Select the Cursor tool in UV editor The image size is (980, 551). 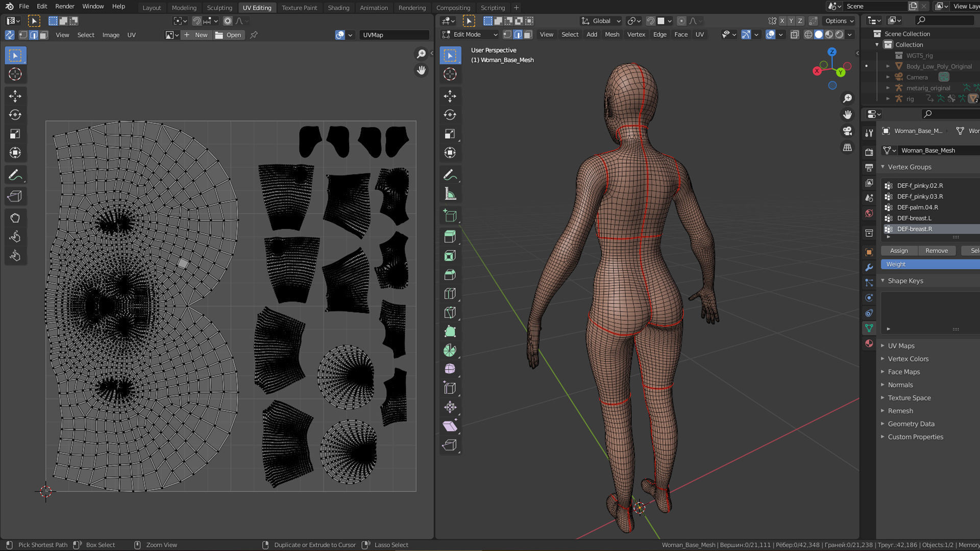tap(15, 74)
